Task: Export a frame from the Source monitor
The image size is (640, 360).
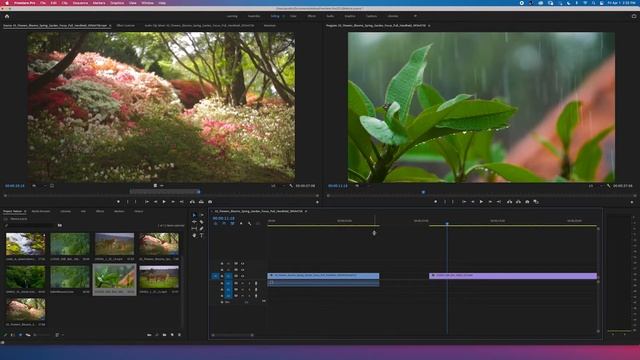Action: (x=210, y=202)
